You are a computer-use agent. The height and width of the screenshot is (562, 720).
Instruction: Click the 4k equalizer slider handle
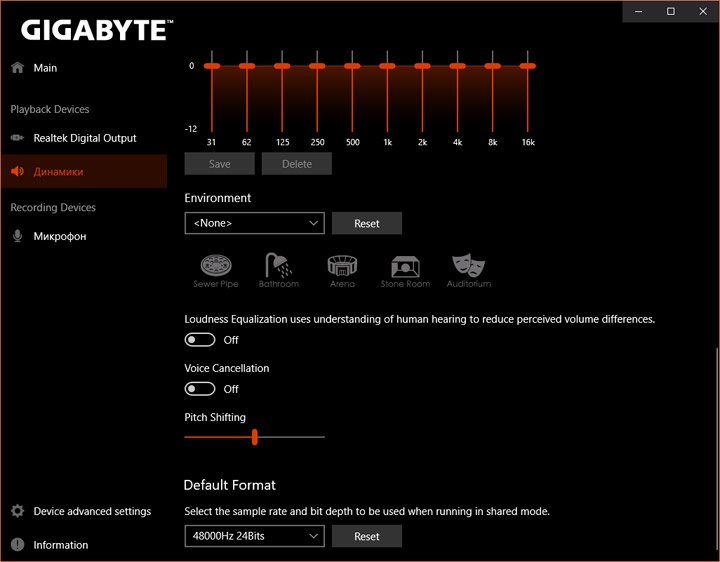(457, 66)
